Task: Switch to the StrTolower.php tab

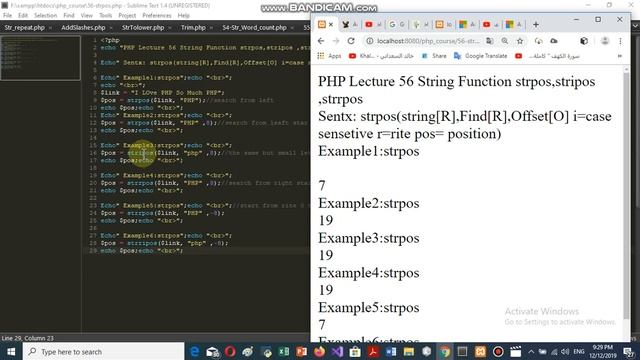Action: [143, 27]
